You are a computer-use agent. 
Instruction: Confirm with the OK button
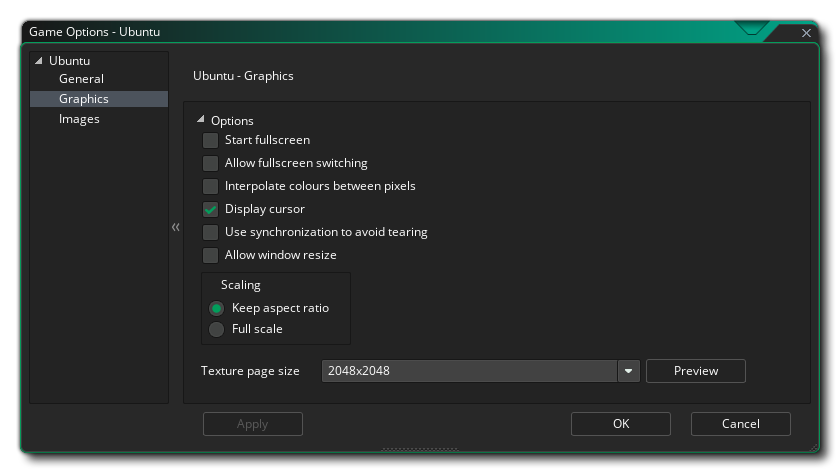[x=620, y=424]
